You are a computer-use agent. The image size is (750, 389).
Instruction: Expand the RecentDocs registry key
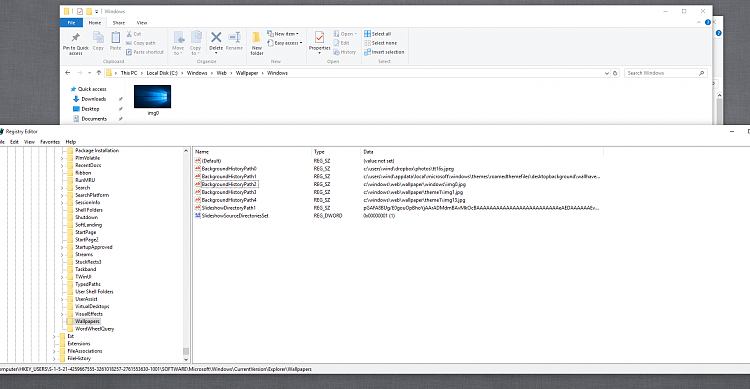click(x=62, y=166)
